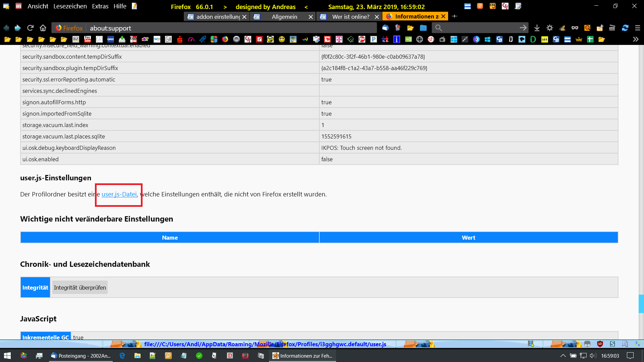Open the user.js-Datei link
The height and width of the screenshot is (362, 644).
point(119,194)
